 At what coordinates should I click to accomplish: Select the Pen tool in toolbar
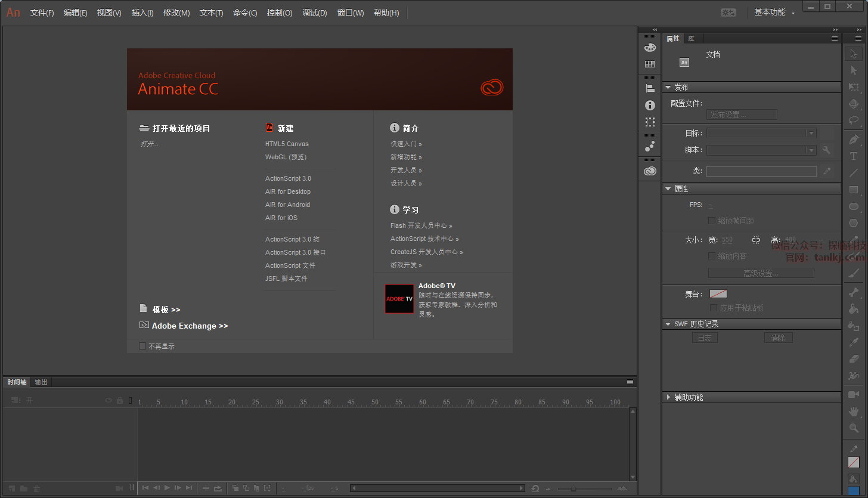pyautogui.click(x=854, y=140)
